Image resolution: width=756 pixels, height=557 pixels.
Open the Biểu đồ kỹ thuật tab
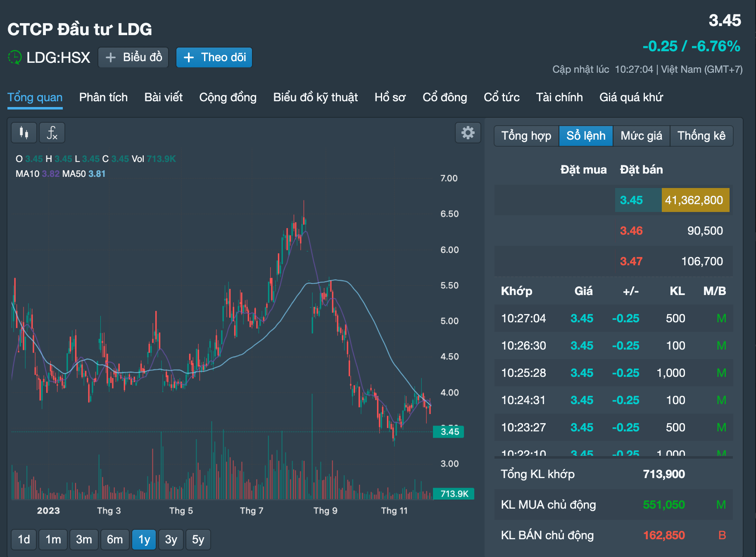(x=315, y=98)
